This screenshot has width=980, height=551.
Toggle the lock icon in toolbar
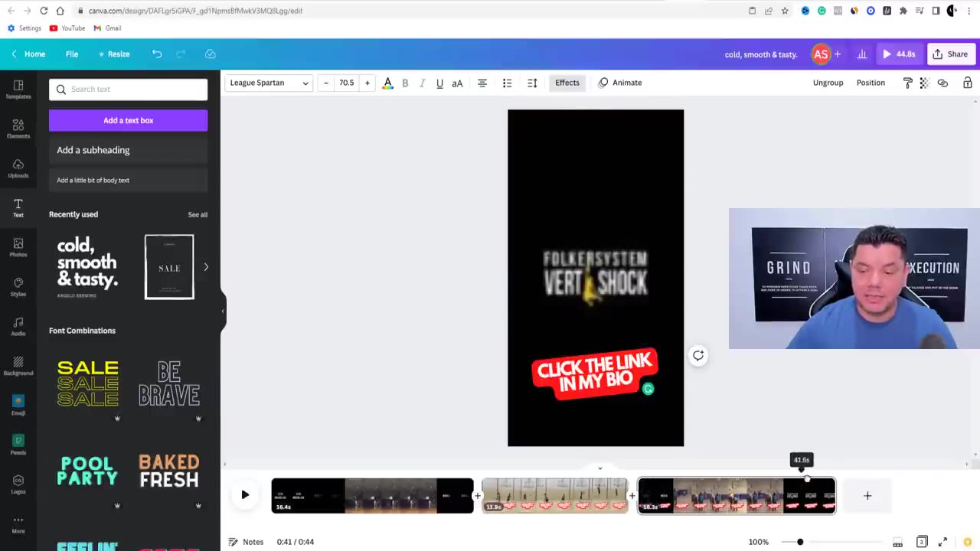[x=968, y=83]
